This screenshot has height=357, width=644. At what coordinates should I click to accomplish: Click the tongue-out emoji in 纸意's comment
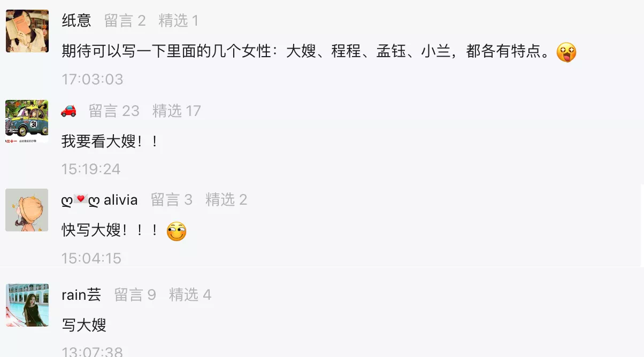coord(566,52)
